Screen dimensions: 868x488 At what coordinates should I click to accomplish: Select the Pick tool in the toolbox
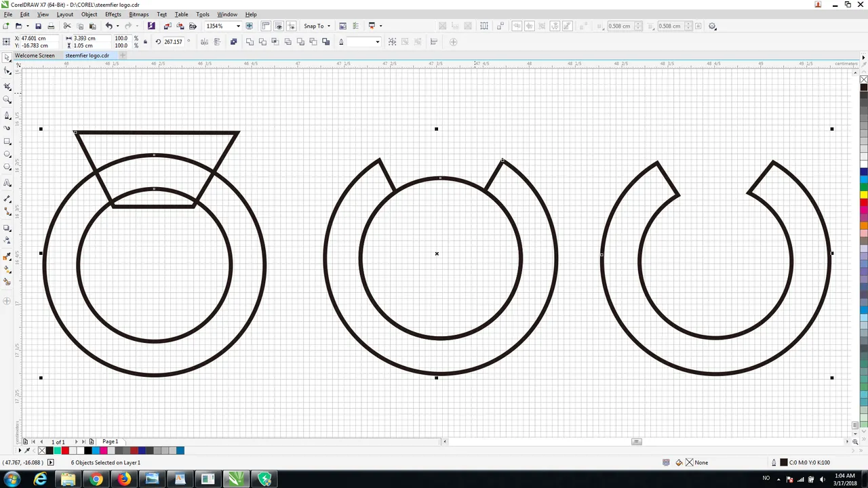coord(8,58)
